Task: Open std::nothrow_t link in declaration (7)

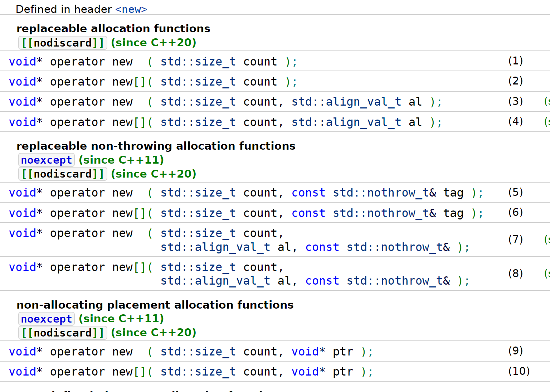Action: 395,247
